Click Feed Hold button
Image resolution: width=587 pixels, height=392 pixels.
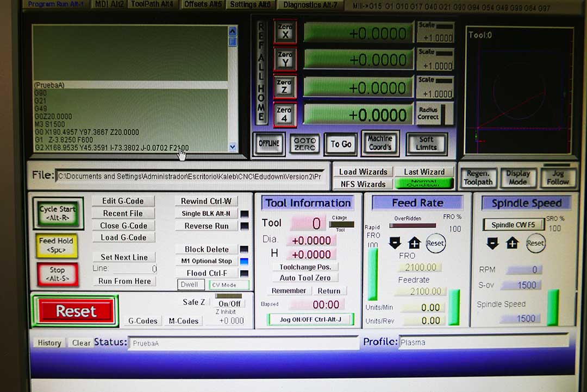pyautogui.click(x=57, y=245)
